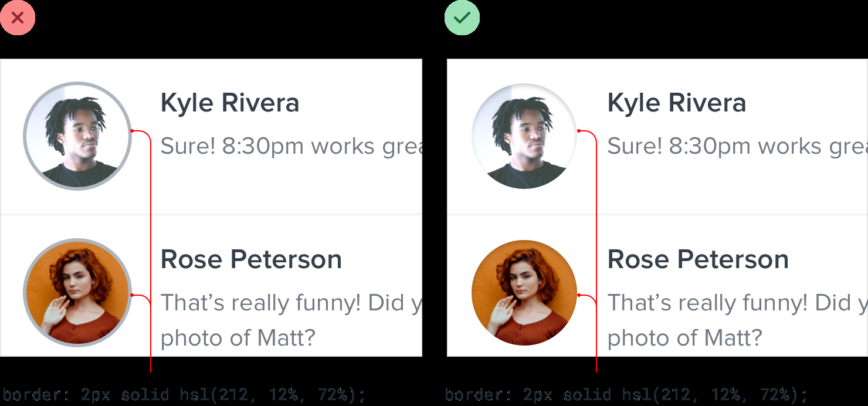Click "photo of Matt?" text in green-check example

[x=685, y=337]
